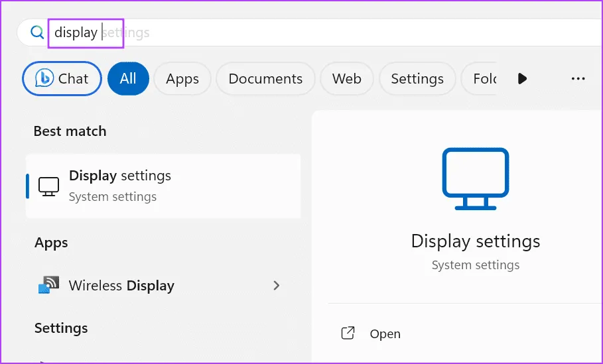
Task: Switch to the Apps filter tab
Action: (182, 79)
